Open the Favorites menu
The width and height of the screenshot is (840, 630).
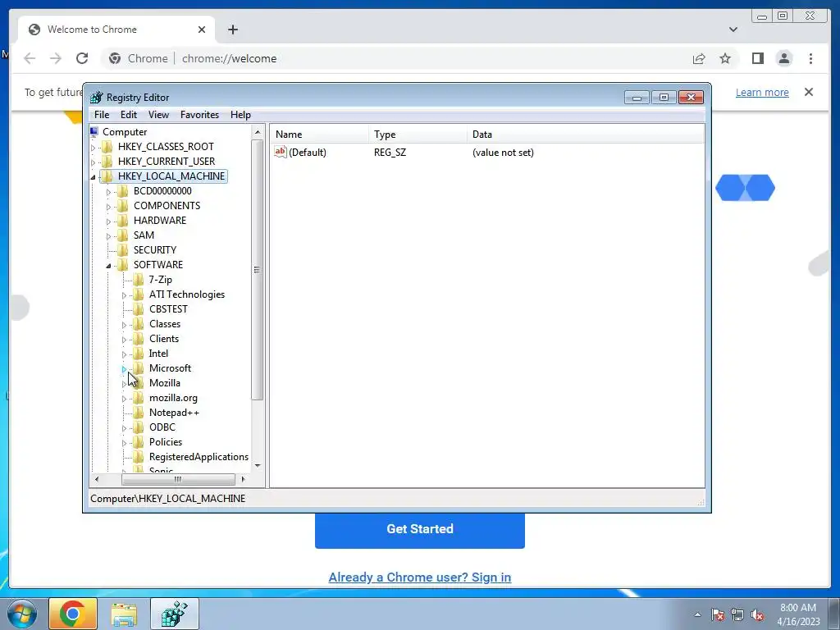click(x=199, y=115)
